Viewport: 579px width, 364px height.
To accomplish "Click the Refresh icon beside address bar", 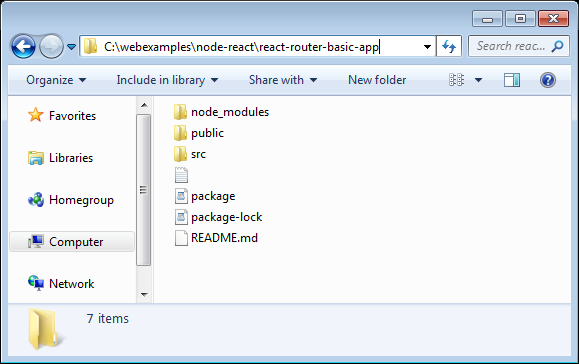I will [449, 47].
